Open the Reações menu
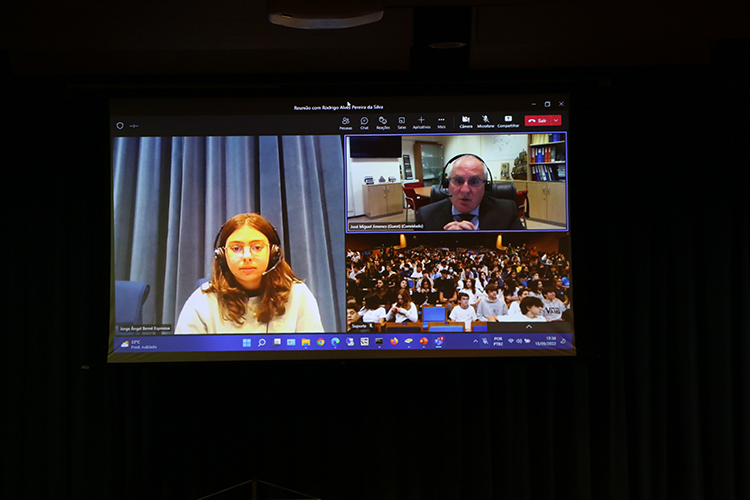Viewport: 750px width, 500px height. pos(383,123)
